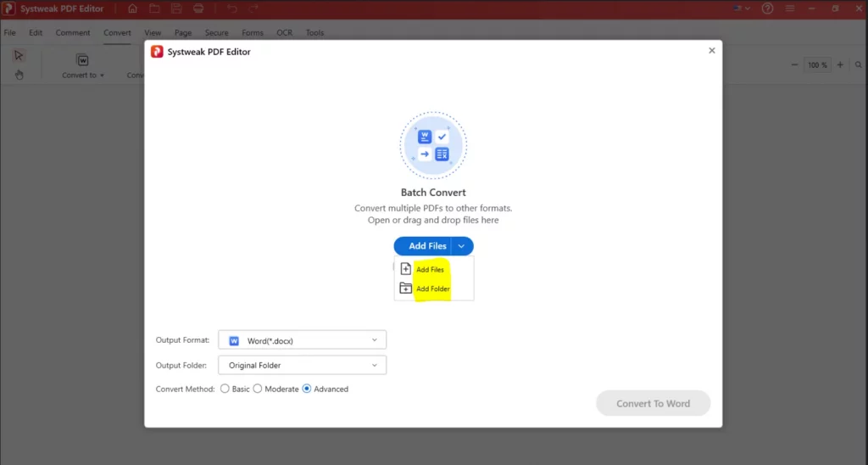Viewport: 868px width, 465px height.
Task: Click the Print icon in title bar
Action: tap(198, 8)
